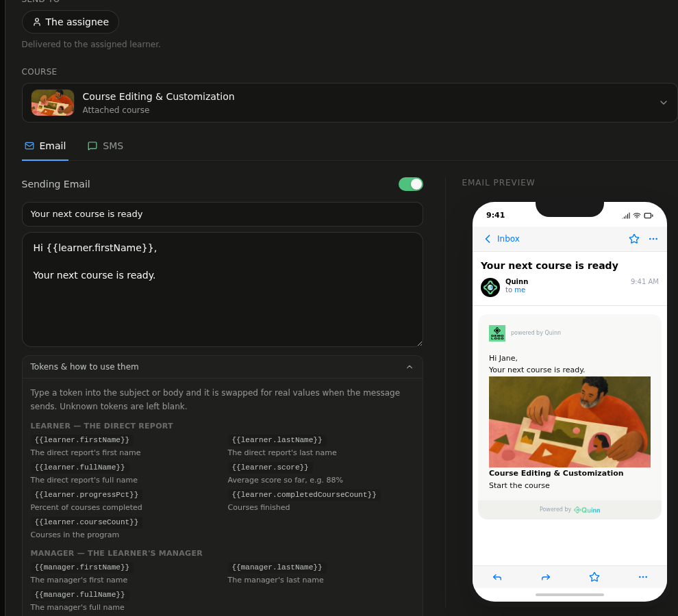Expand the course selector chevron arrow
The height and width of the screenshot is (616, 678).
click(664, 103)
